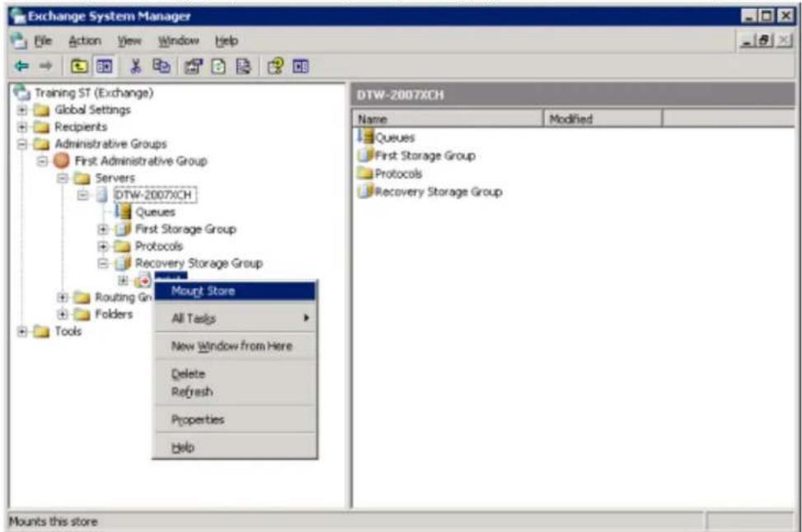Collapse the First Administrative Group node
The height and width of the screenshot is (532, 802).
point(43,161)
